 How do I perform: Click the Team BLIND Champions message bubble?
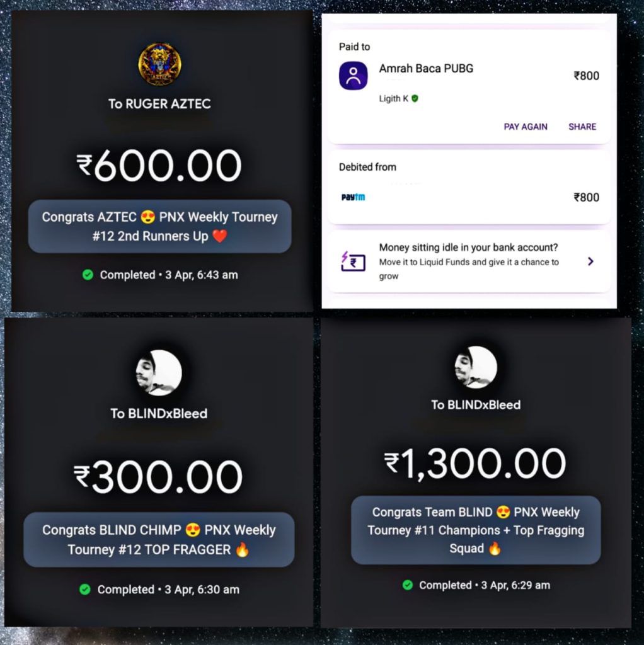pos(476,530)
